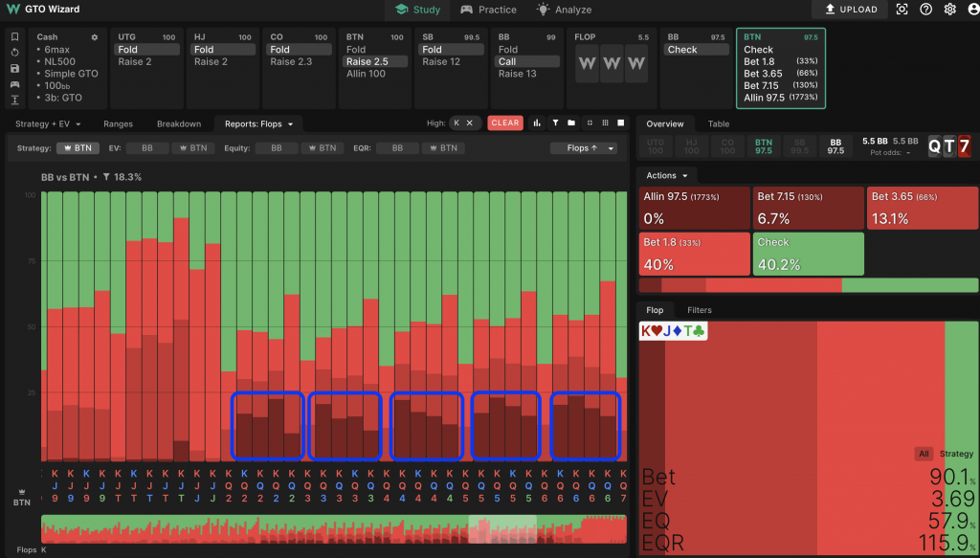Click the filter funnel toolbar icon
This screenshot has width=980, height=558.
pyautogui.click(x=555, y=123)
